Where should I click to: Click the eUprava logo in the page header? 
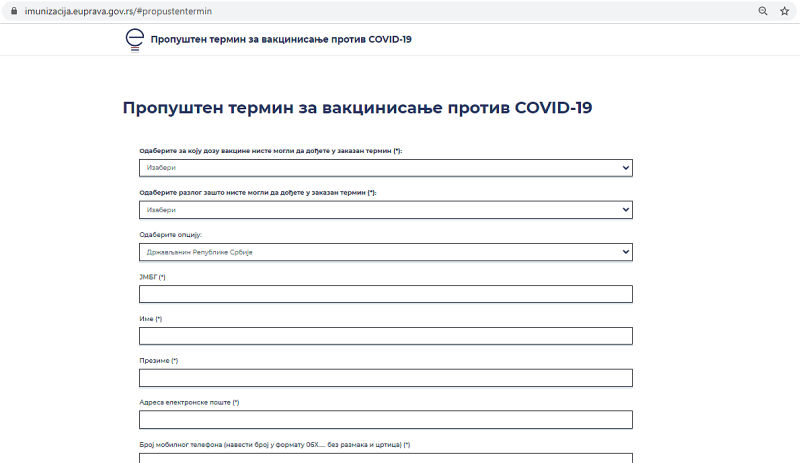(131, 39)
